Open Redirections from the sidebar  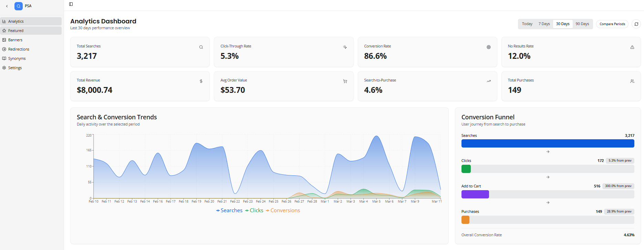pyautogui.click(x=31, y=49)
